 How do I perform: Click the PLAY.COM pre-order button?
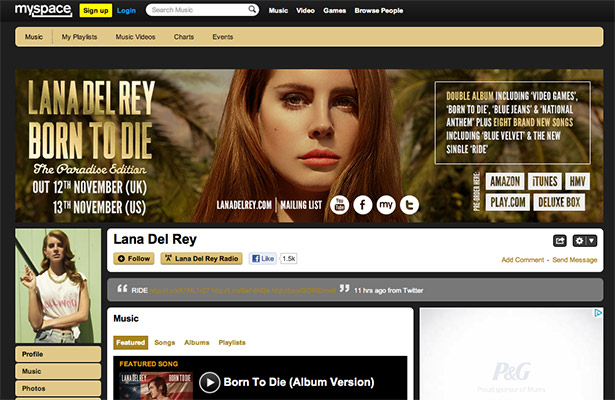(x=508, y=202)
